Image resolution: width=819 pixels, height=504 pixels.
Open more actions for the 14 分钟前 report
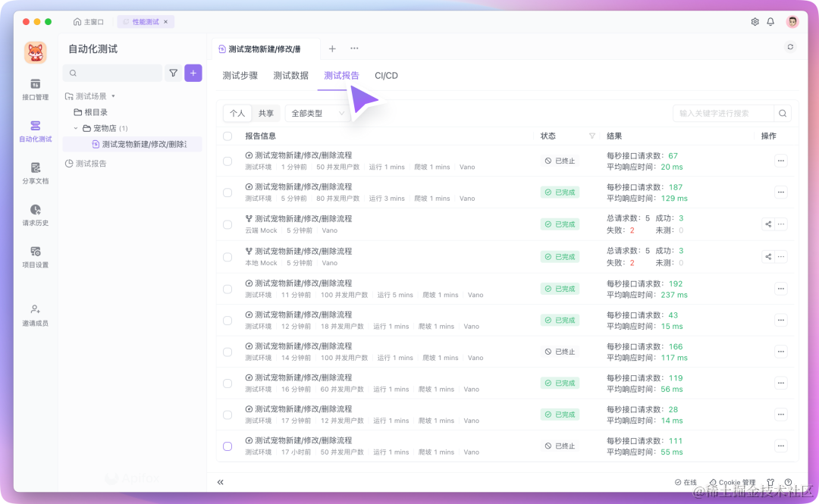(x=781, y=352)
